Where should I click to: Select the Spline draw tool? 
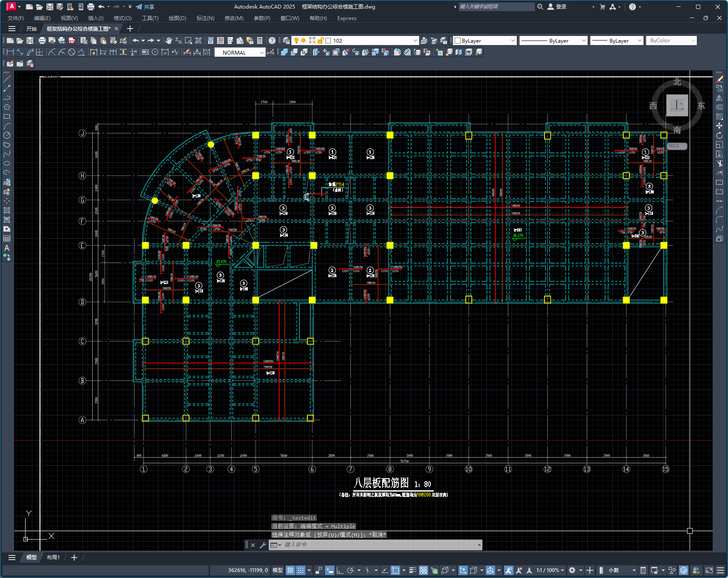7,154
